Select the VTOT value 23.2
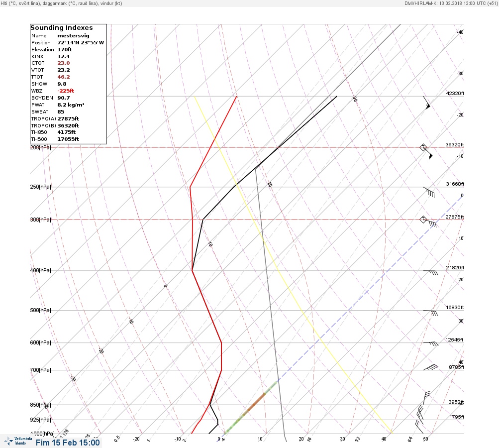This screenshot has width=499, height=448. point(63,70)
